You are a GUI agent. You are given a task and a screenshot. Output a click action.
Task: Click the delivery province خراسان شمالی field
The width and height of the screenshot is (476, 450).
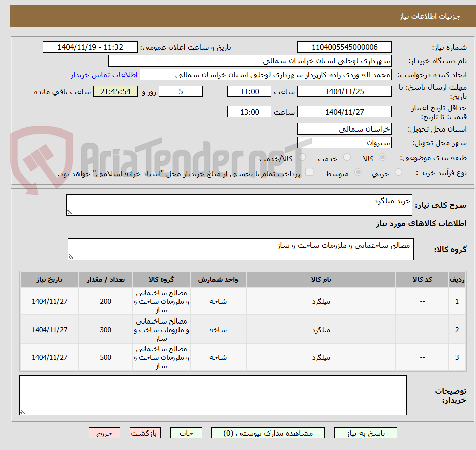(344, 129)
